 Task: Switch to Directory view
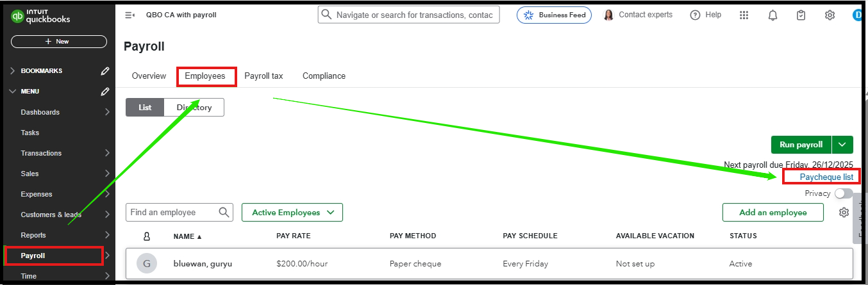[194, 108]
